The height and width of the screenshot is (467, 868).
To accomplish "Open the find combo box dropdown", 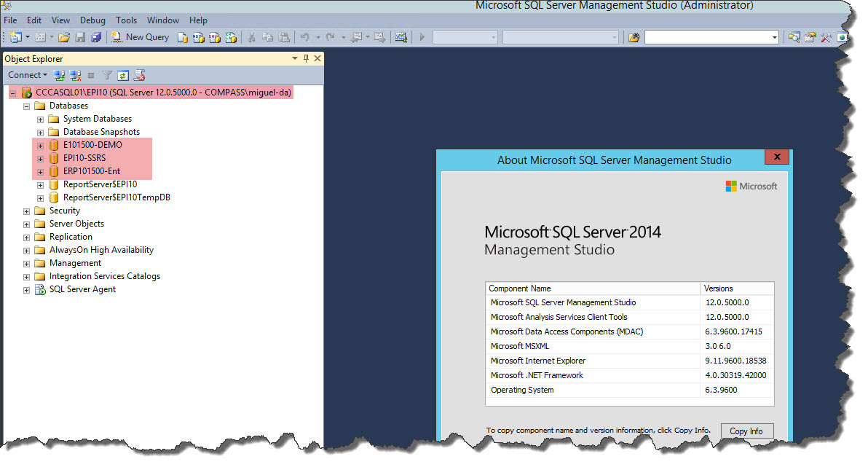I will pyautogui.click(x=775, y=38).
